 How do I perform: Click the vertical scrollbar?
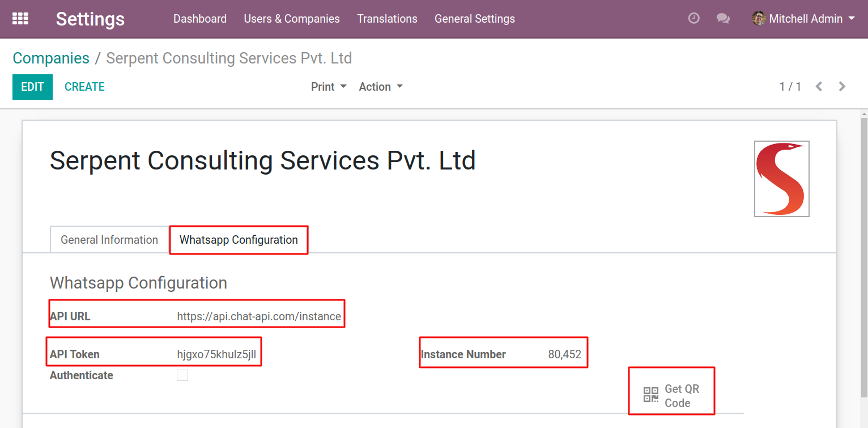(863, 256)
